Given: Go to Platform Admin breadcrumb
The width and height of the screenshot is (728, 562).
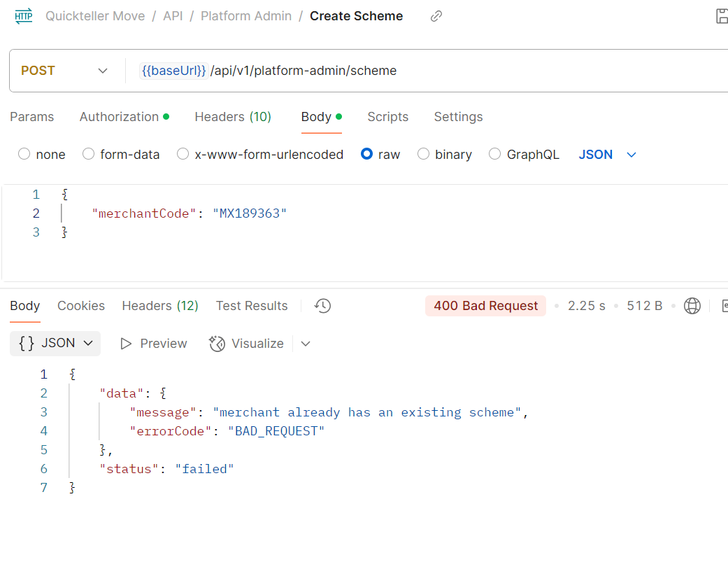Looking at the screenshot, I should click(246, 16).
